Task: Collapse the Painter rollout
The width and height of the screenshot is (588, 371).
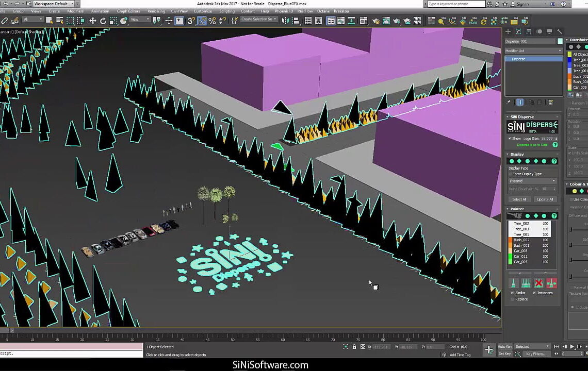Action: [517, 209]
